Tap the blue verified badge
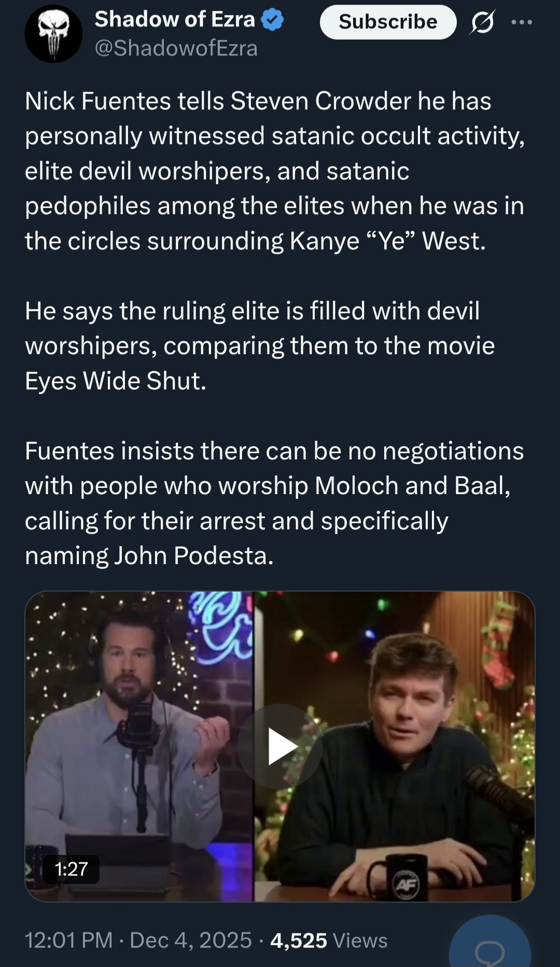The height and width of the screenshot is (967, 560). point(272,20)
